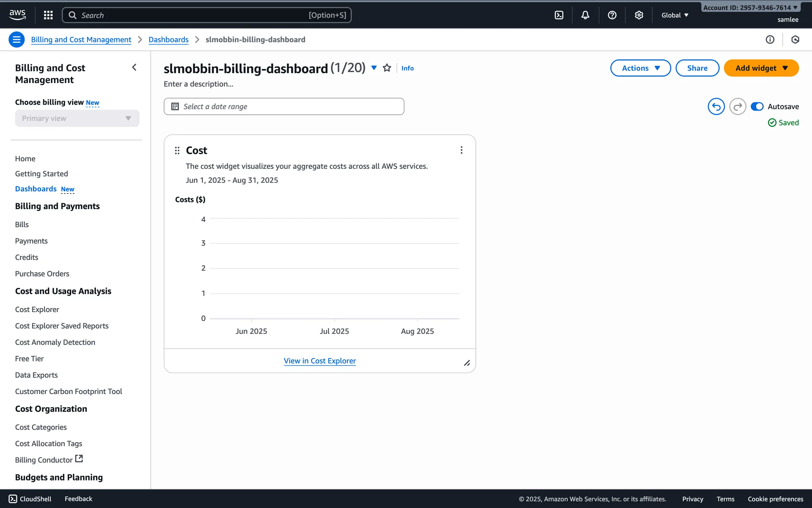Open Cost Explorer in sidebar
The image size is (812, 508).
[x=37, y=309]
